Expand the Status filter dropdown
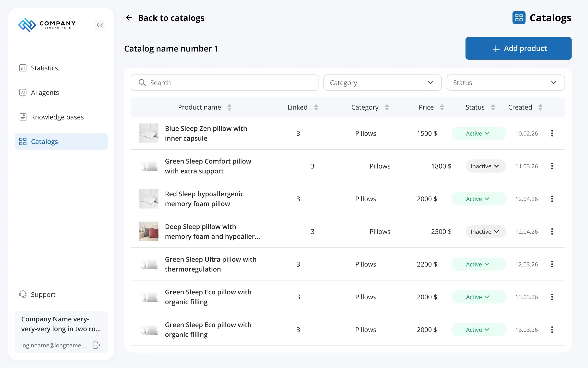This screenshot has width=588, height=368. coord(506,83)
